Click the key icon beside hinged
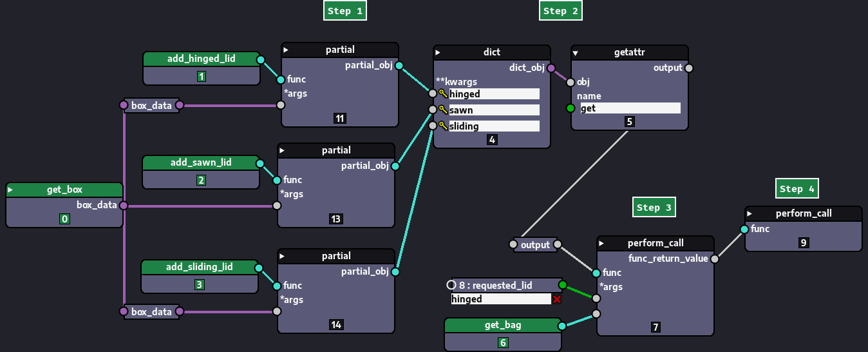This screenshot has width=868, height=352. point(443,94)
